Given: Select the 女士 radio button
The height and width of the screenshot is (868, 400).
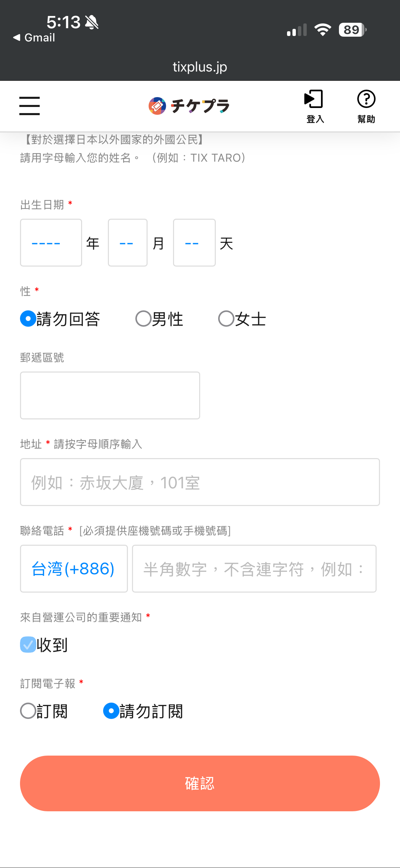Looking at the screenshot, I should pos(226,319).
